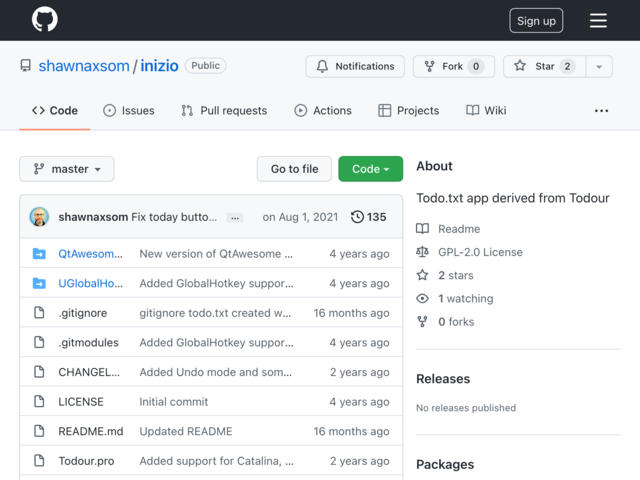The width and height of the screenshot is (640, 480).
Task: Switch to the Issues tab
Action: 129,111
